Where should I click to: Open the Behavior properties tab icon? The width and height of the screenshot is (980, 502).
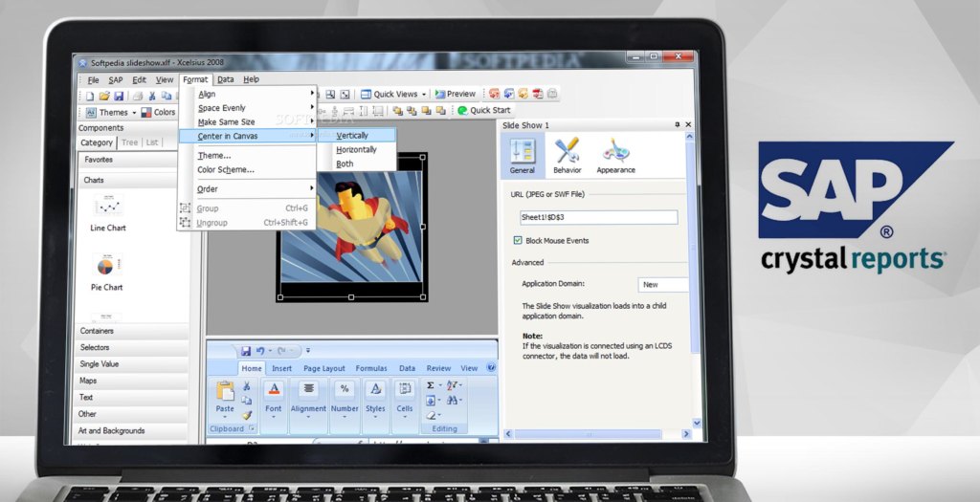(568, 151)
